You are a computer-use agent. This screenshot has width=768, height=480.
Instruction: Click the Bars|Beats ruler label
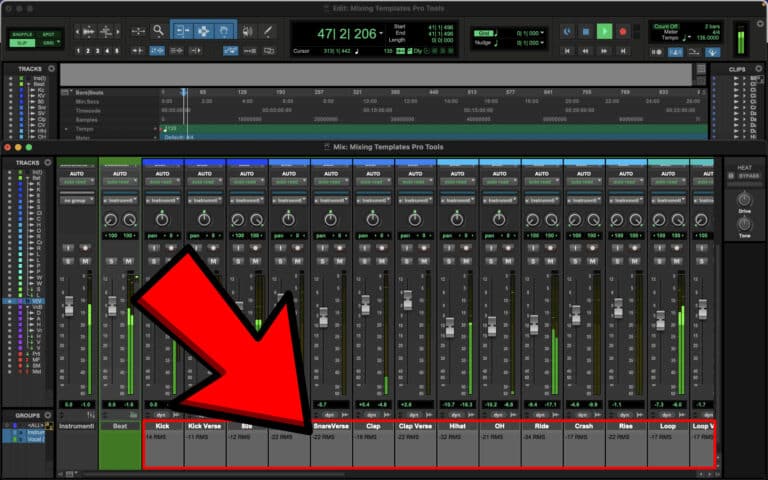tap(89, 92)
